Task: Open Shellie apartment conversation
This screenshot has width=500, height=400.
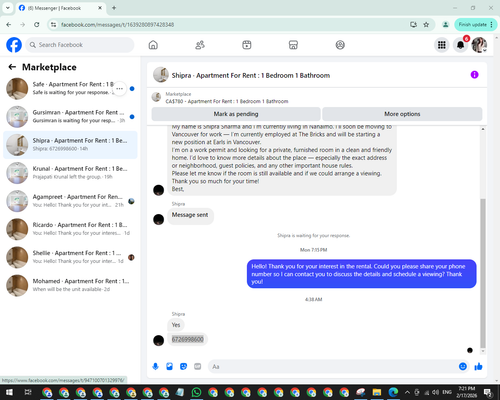Action: pos(70,257)
